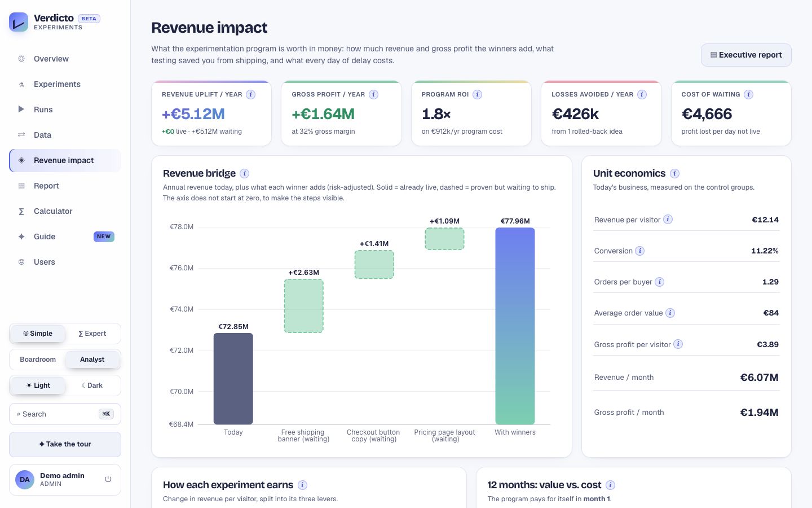Click the +€5.12M revenue uplift value
The height and width of the screenshot is (508, 812).
(193, 114)
